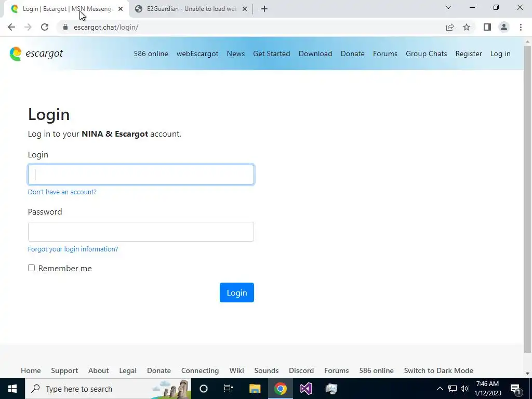Open Task View in taskbar
This screenshot has height=399, width=532.
pos(229,389)
